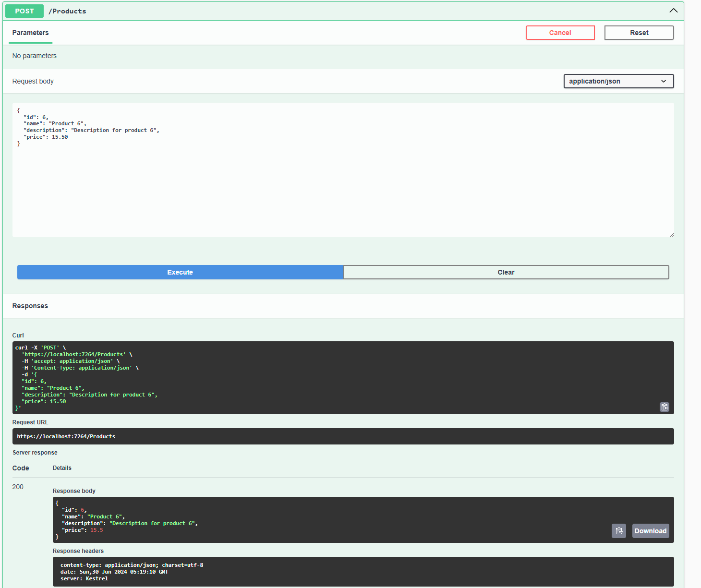Copy the response body to clipboard
This screenshot has height=588, width=701.
[619, 531]
